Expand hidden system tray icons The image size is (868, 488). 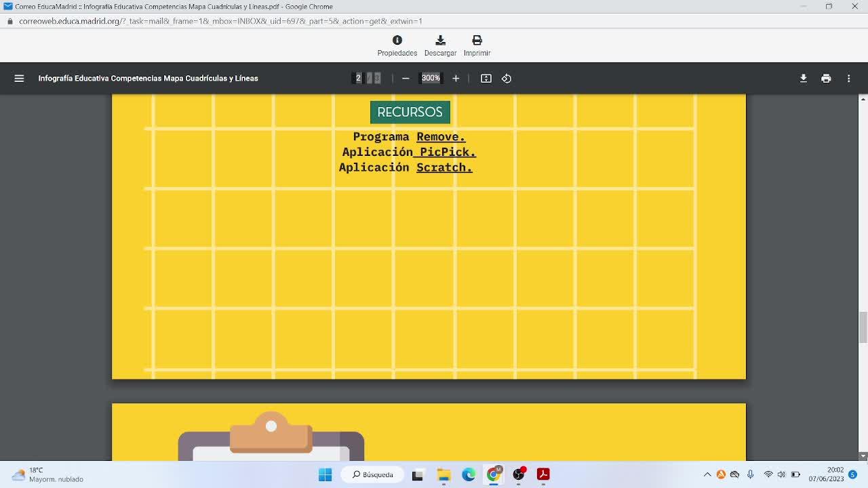tap(707, 474)
